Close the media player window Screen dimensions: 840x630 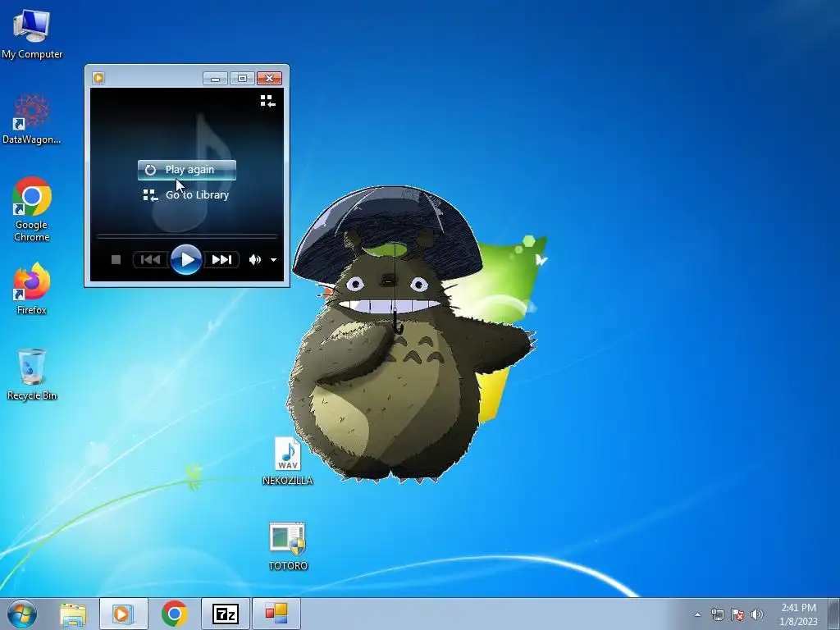269,79
